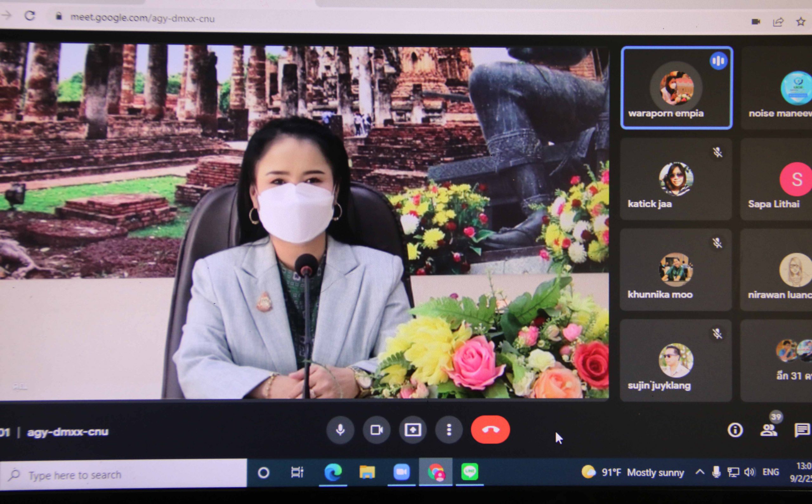Open the three-dot more options menu
Viewport: 812px width, 504px height.
point(449,430)
